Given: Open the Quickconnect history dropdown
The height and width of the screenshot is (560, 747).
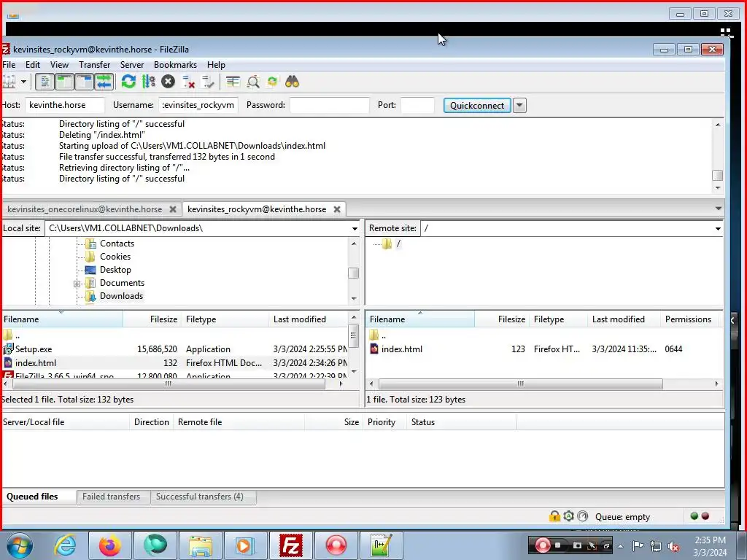Looking at the screenshot, I should (x=519, y=105).
